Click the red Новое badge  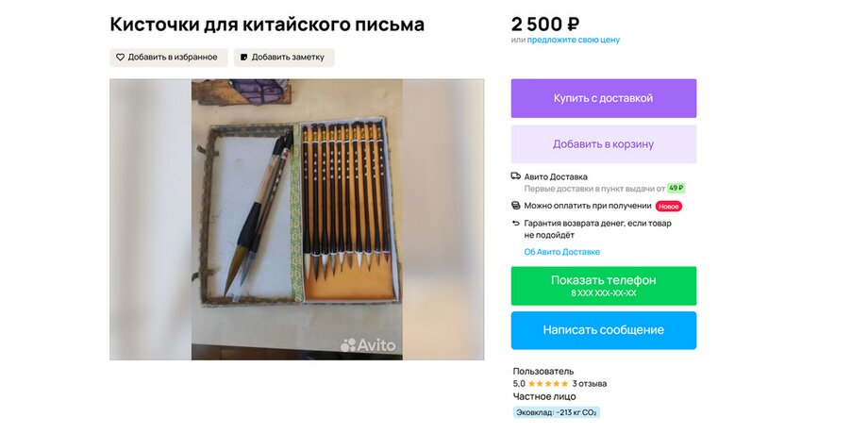coord(669,206)
